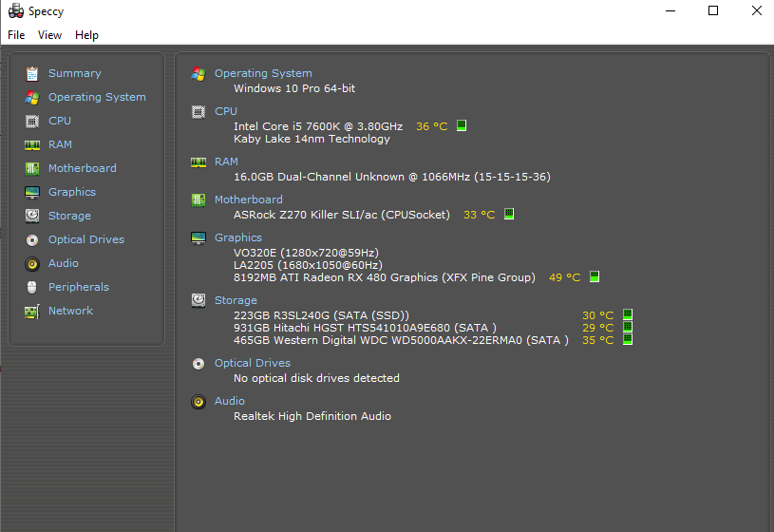774x532 pixels.
Task: Go to Audio sidebar section
Action: point(64,263)
